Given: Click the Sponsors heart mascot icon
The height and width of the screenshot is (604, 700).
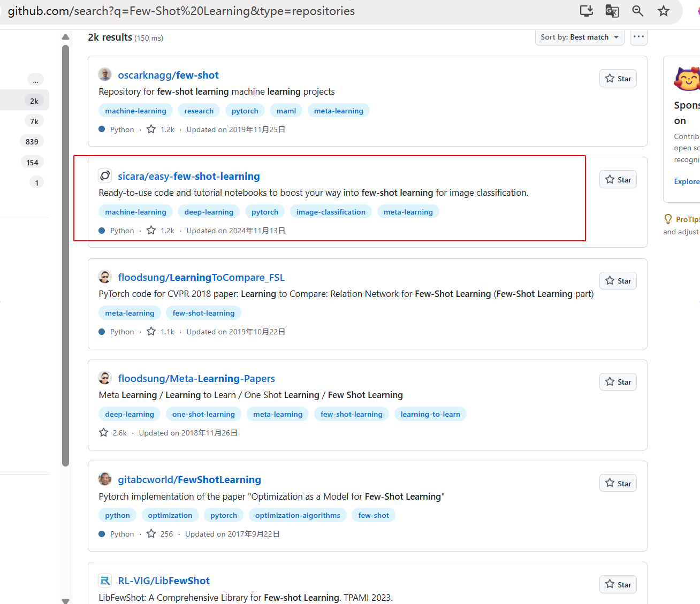Looking at the screenshot, I should (687, 79).
